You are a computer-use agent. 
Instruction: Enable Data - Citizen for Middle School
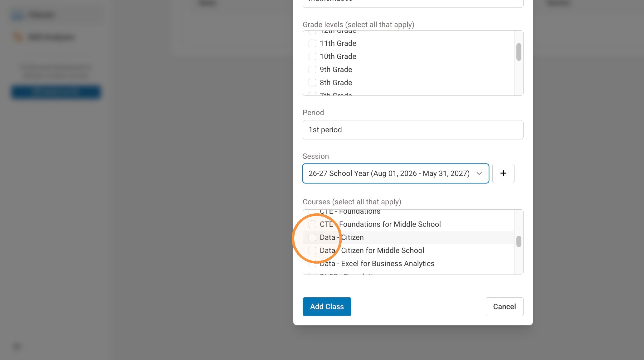[312, 251]
